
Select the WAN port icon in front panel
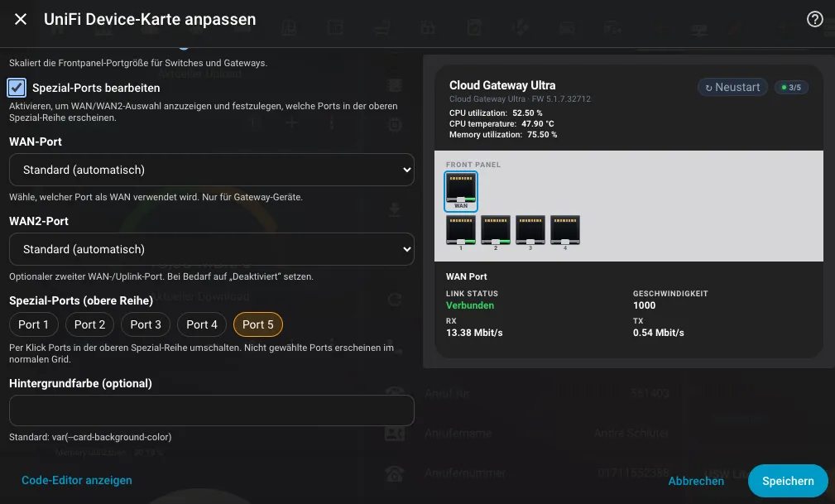point(461,191)
